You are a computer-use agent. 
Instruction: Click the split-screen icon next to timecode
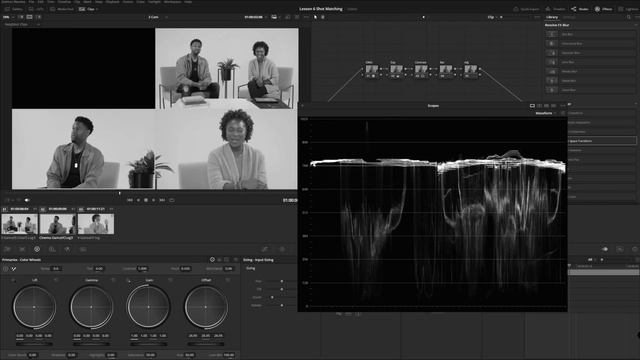point(274,17)
